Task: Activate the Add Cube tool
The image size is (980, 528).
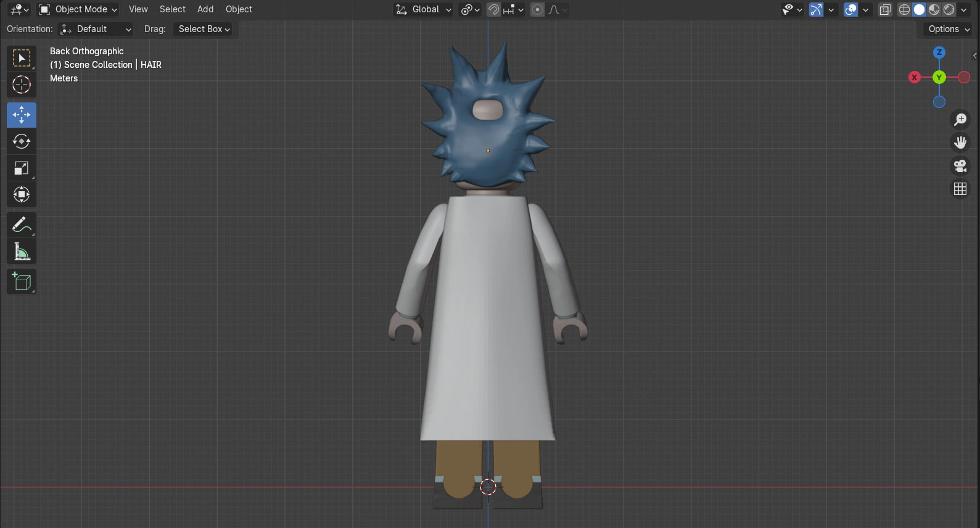Action: [22, 282]
